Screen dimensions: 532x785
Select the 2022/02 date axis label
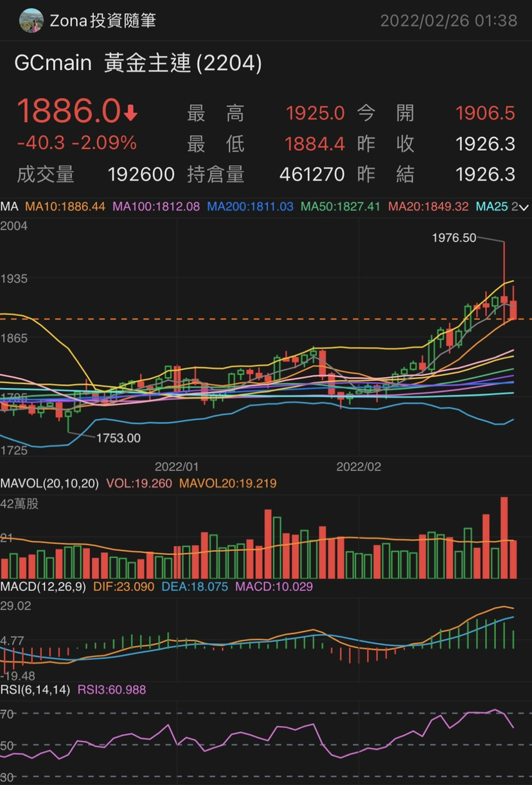359,467
